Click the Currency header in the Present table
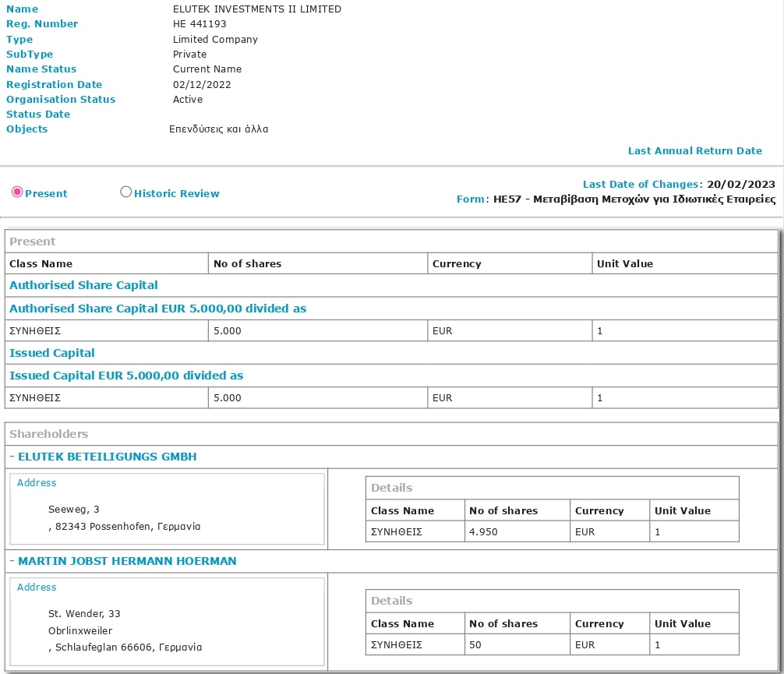Image resolution: width=784 pixels, height=674 pixels. click(457, 264)
